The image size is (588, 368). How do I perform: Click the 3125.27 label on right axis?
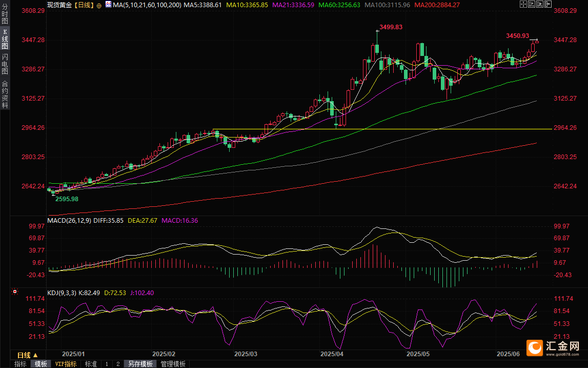pyautogui.click(x=565, y=99)
